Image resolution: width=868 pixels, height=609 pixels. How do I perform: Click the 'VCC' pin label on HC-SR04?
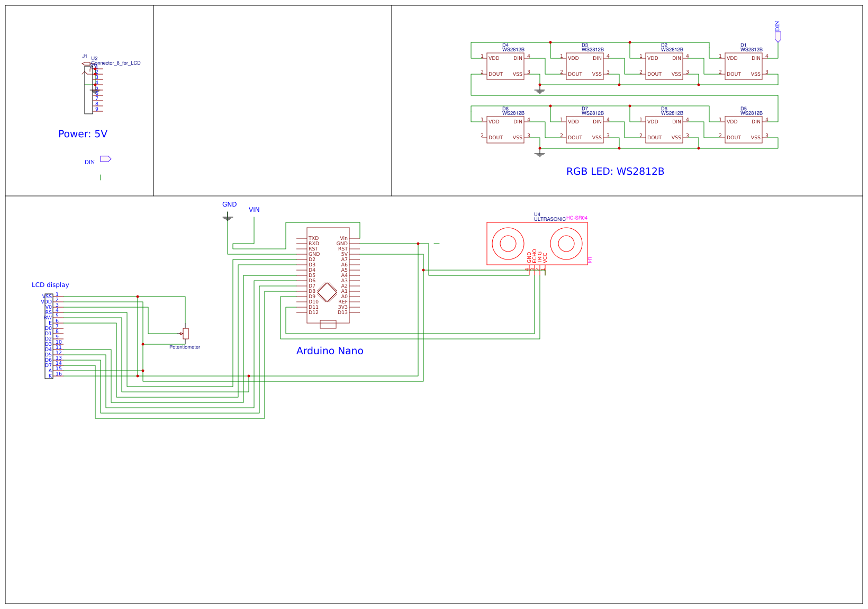[545, 258]
